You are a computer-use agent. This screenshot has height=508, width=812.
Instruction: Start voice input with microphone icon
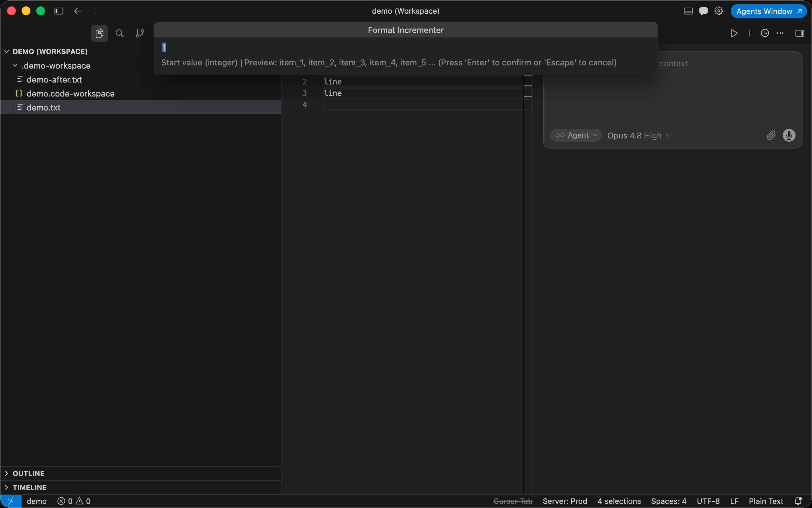pyautogui.click(x=789, y=135)
